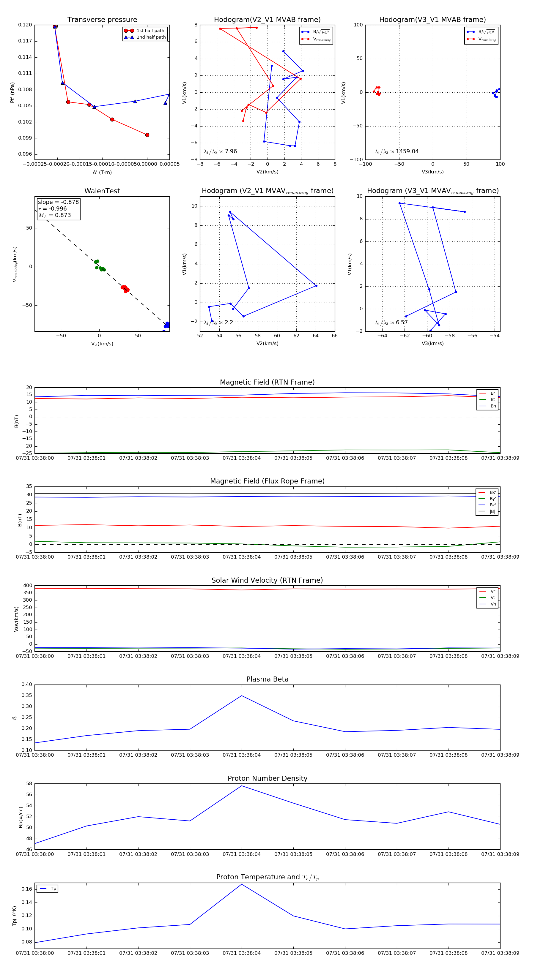Click the 'Pt' (nPa)' y-axis label

(x=12, y=92)
